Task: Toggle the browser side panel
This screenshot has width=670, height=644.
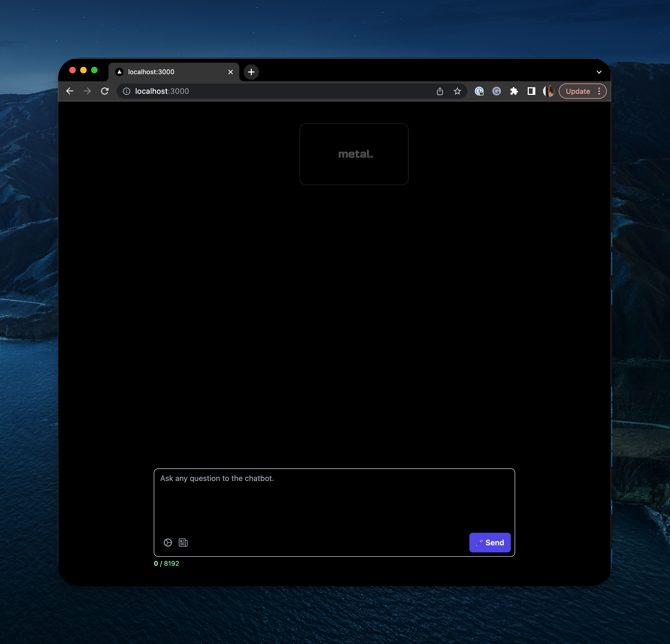Action: pyautogui.click(x=531, y=91)
